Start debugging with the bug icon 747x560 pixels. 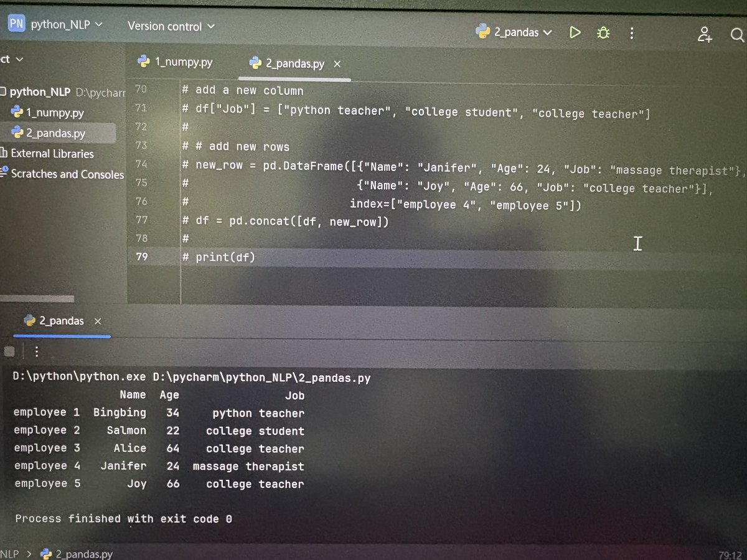pos(603,33)
